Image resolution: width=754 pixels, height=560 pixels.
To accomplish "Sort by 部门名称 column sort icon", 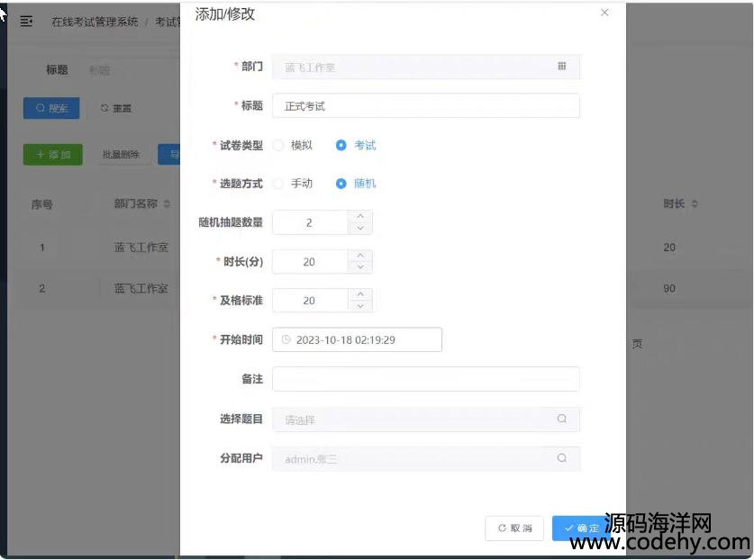I will click(167, 204).
